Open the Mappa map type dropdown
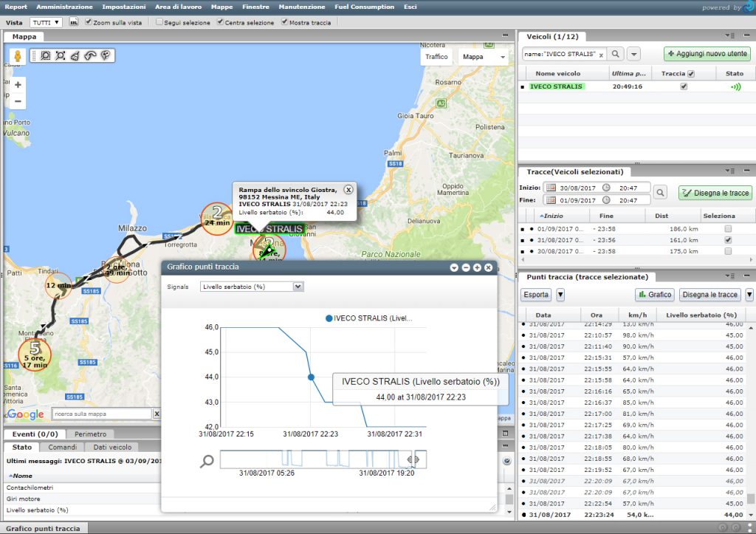This screenshot has height=534, width=756. (x=484, y=57)
